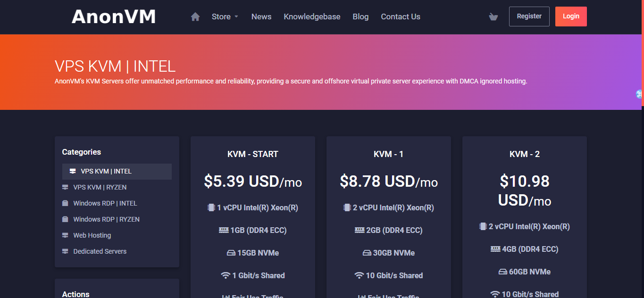This screenshot has width=644, height=298.
Task: Click memory icon next to 2GB (DDR4 ECC)
Action: (x=360, y=230)
